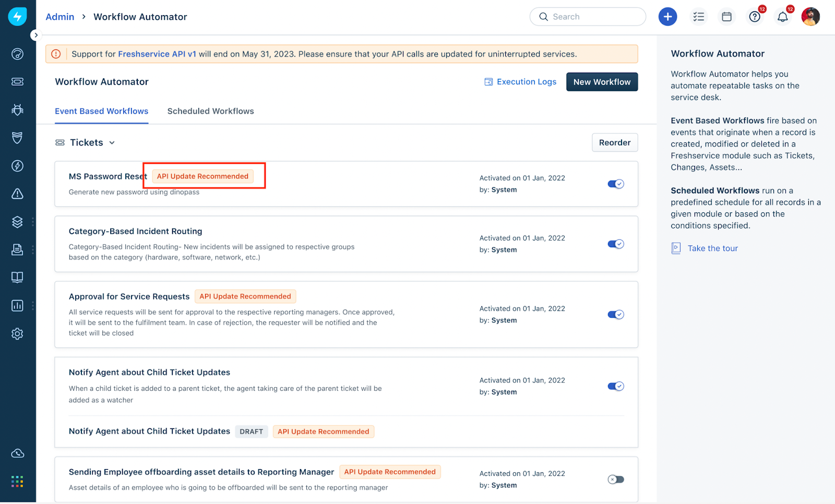835x504 pixels.
Task: Focus the Search input field
Action: click(x=588, y=17)
